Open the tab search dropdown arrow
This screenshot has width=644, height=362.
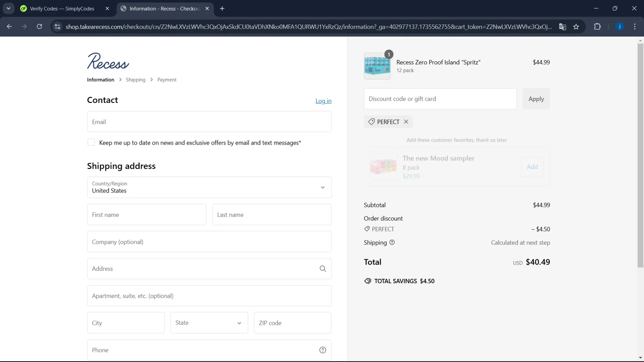(x=9, y=9)
